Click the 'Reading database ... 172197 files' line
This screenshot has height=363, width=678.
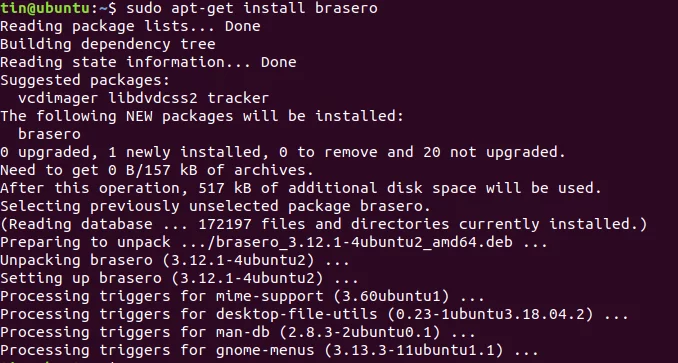coord(323,224)
